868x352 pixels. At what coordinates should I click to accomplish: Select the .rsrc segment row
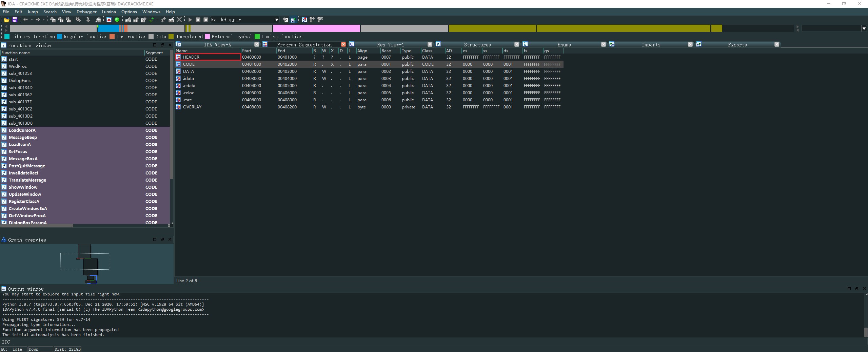click(x=369, y=100)
